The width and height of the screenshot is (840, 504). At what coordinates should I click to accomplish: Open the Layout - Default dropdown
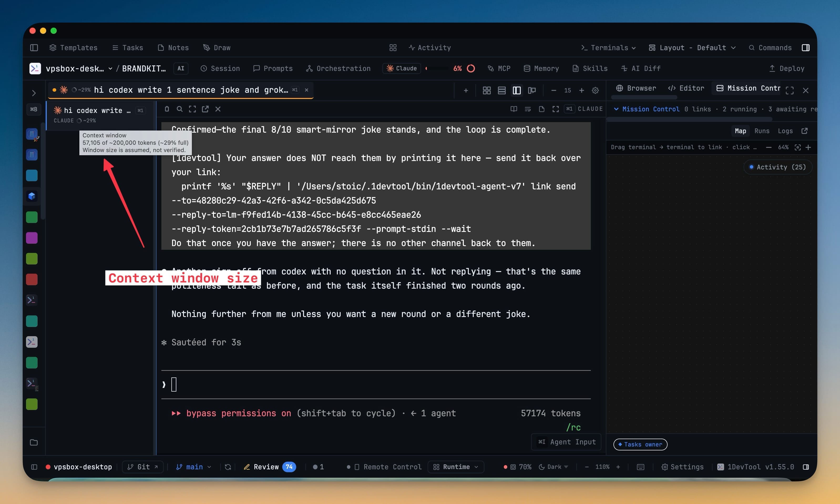[x=692, y=48]
